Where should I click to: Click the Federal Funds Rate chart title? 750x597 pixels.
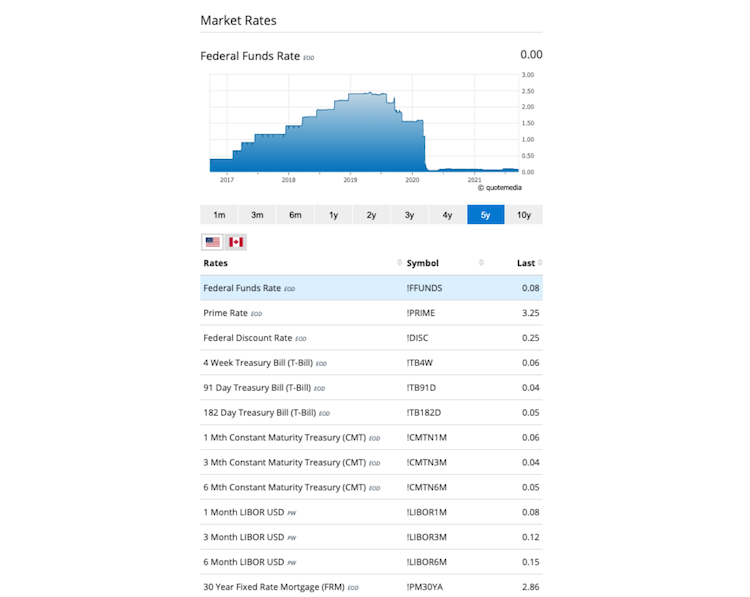click(x=250, y=56)
